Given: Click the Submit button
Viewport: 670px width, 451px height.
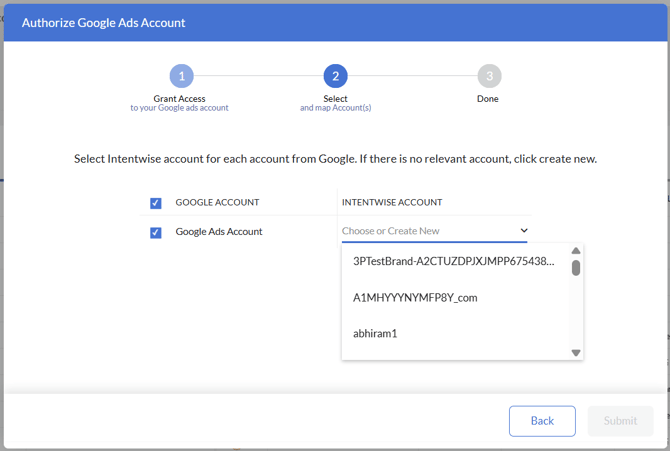Looking at the screenshot, I should 620,421.
